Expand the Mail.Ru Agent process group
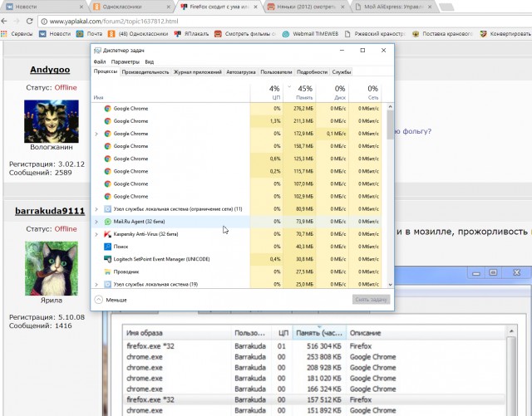 (96, 222)
